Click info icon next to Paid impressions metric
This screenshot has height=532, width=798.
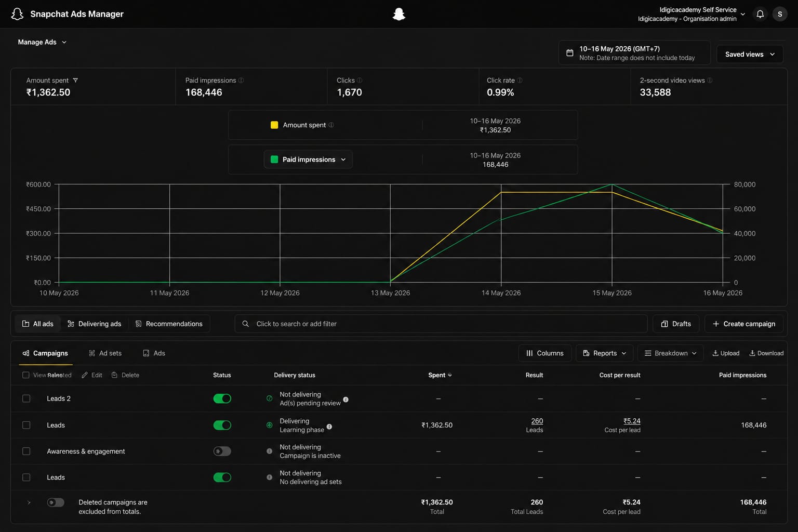pos(241,81)
